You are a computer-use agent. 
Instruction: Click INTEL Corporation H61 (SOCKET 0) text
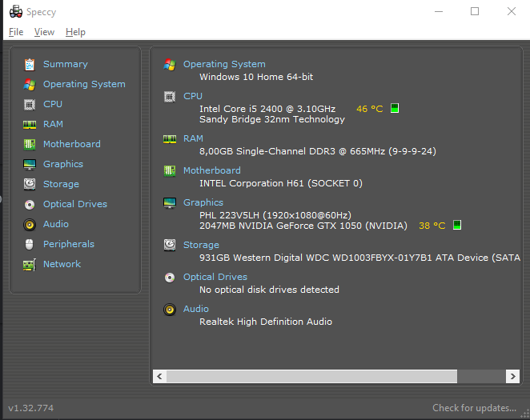point(281,183)
